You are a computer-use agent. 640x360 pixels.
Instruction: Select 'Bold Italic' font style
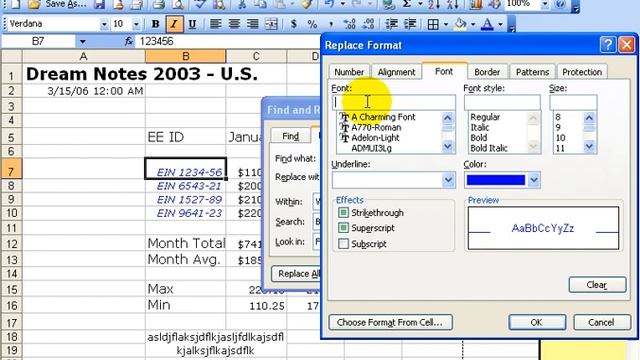coord(489,148)
